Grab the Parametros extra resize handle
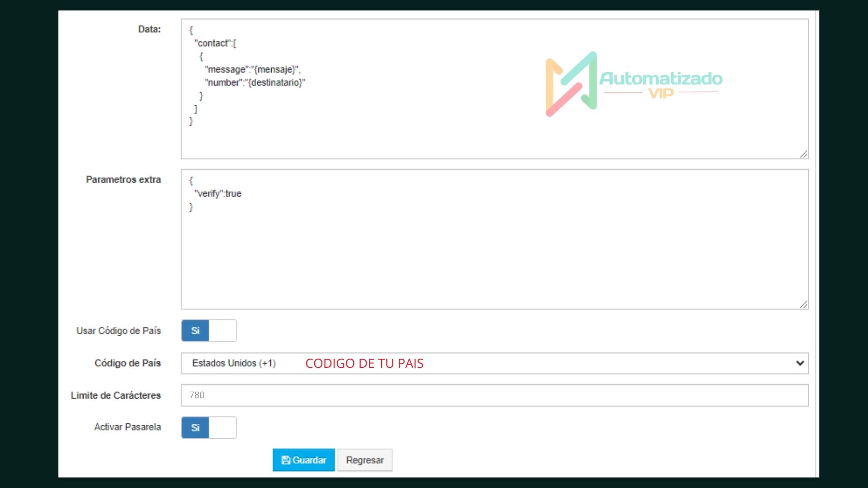The width and height of the screenshot is (868, 488). pyautogui.click(x=803, y=305)
